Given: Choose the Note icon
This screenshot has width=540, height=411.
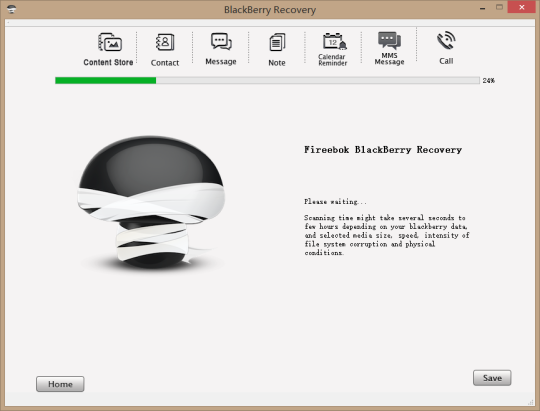Looking at the screenshot, I should (277, 50).
